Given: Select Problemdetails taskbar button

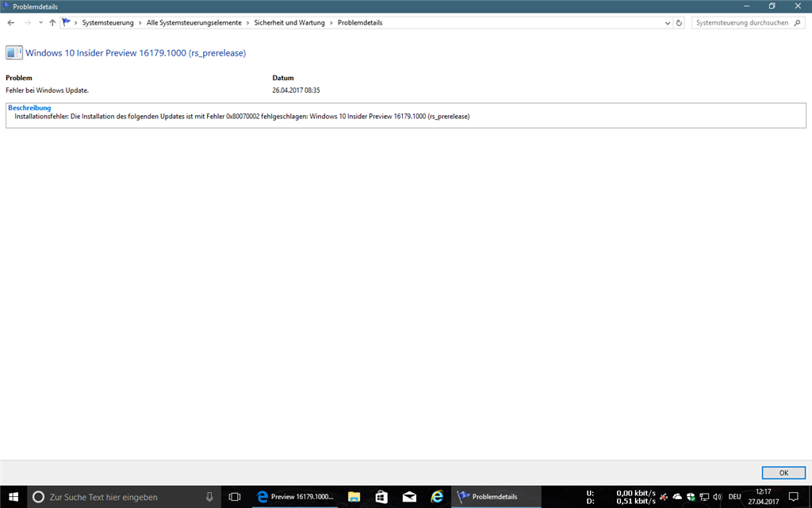Looking at the screenshot, I should [496, 497].
